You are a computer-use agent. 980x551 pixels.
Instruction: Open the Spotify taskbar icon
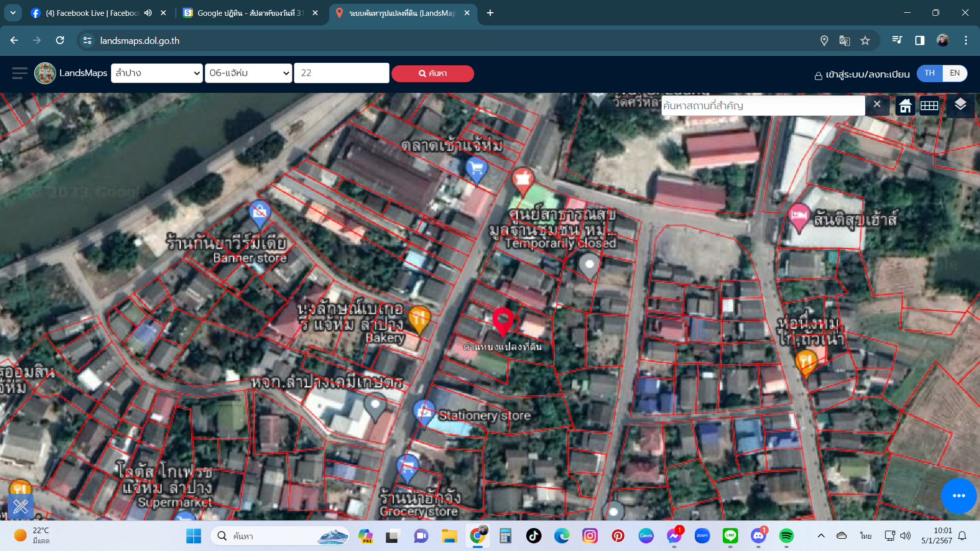(786, 536)
